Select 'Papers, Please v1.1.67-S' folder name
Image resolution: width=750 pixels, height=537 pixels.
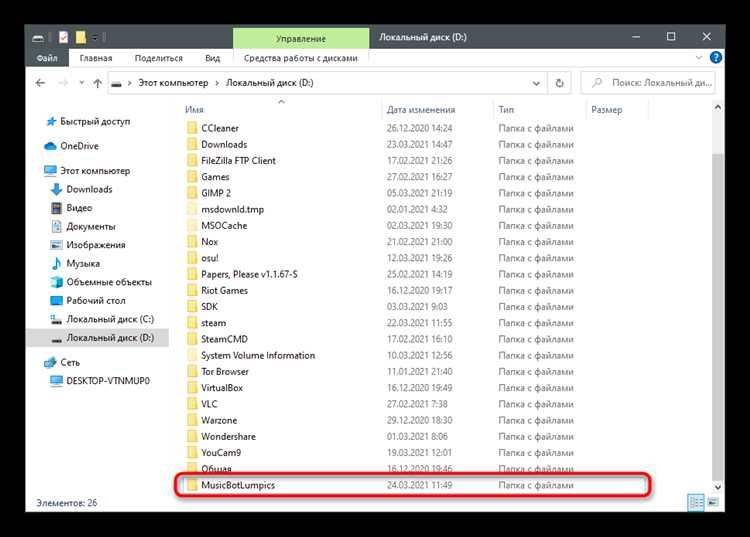click(x=249, y=274)
